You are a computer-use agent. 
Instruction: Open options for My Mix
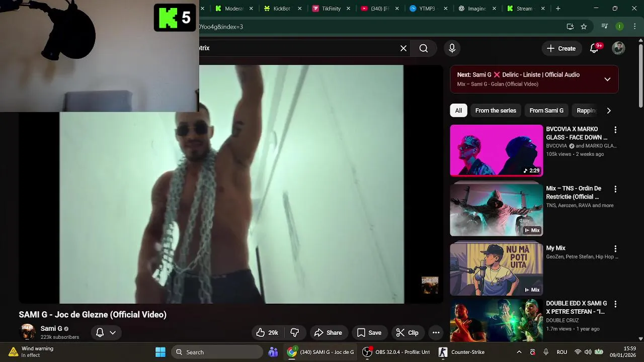click(x=615, y=248)
